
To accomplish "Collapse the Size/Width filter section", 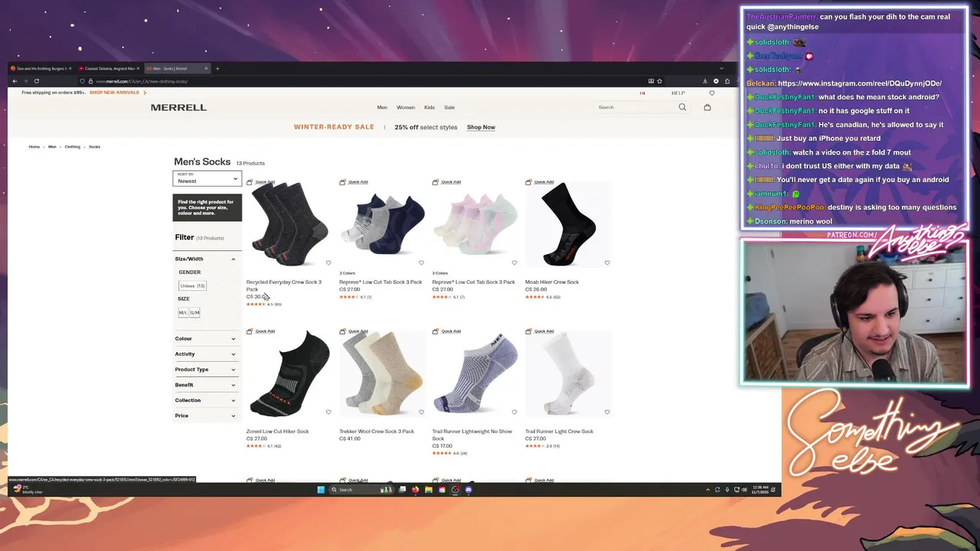I will click(x=207, y=259).
